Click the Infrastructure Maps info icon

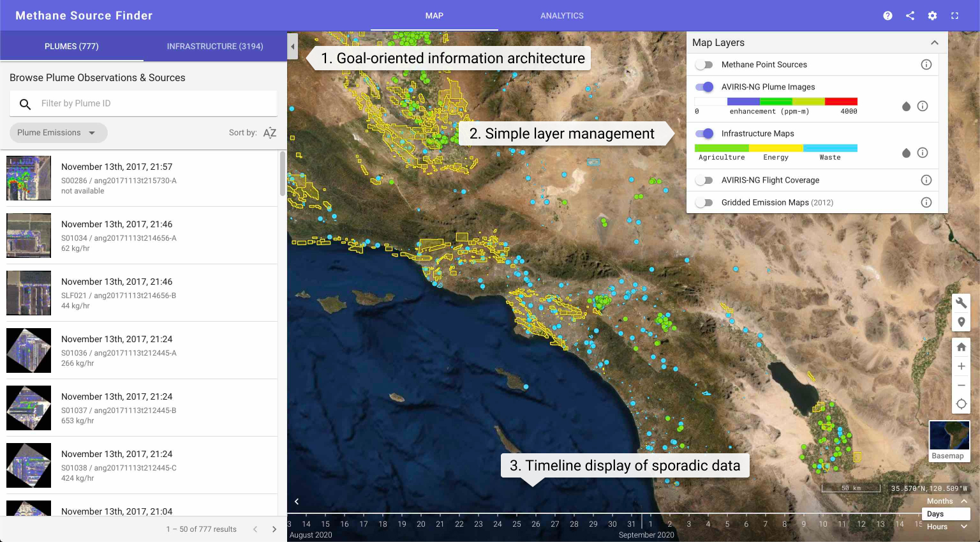923,153
